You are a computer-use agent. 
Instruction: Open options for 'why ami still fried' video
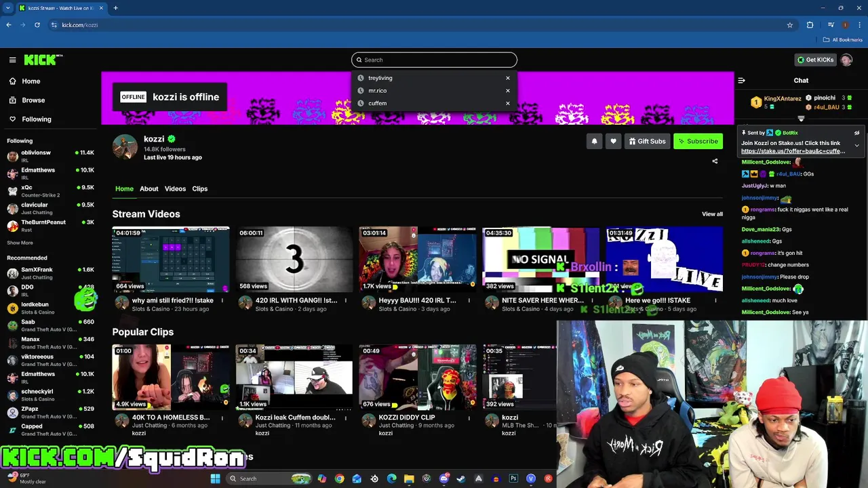coord(222,300)
